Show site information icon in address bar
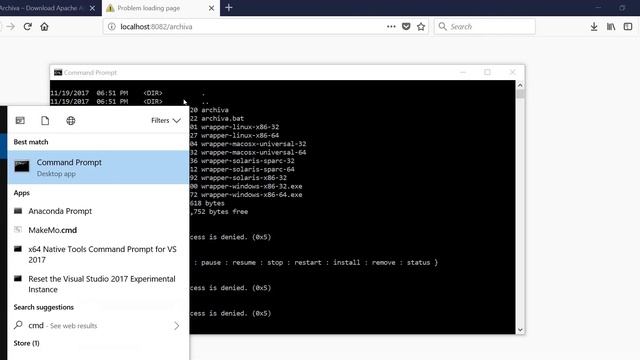 (111, 27)
